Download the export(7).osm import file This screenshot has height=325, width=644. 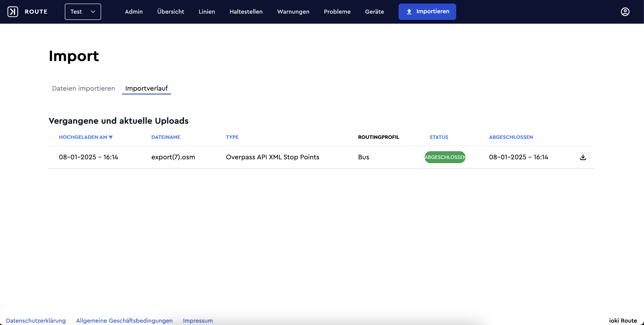[x=583, y=157]
